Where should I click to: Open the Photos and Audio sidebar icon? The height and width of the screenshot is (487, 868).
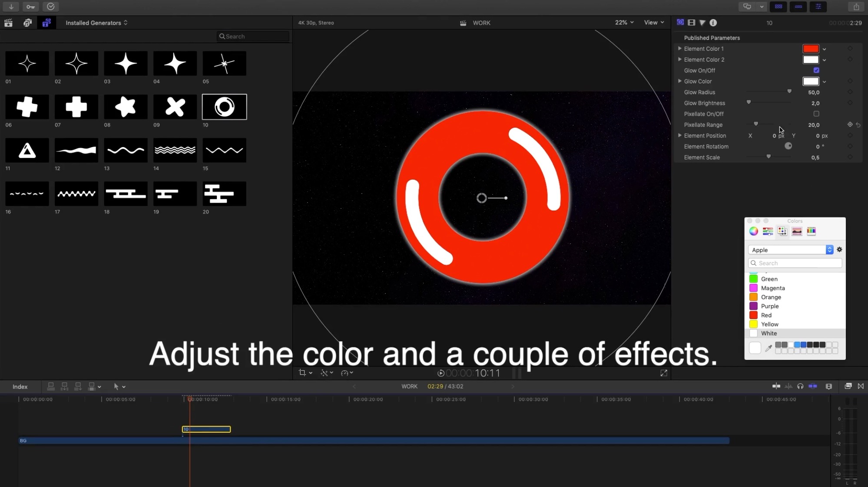click(x=27, y=23)
